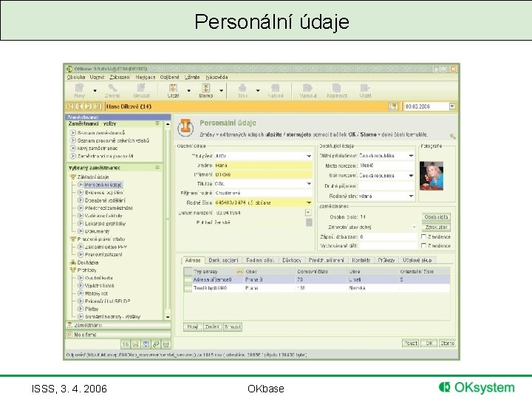
Task: Click the Docházka tree icon
Action: point(72,262)
